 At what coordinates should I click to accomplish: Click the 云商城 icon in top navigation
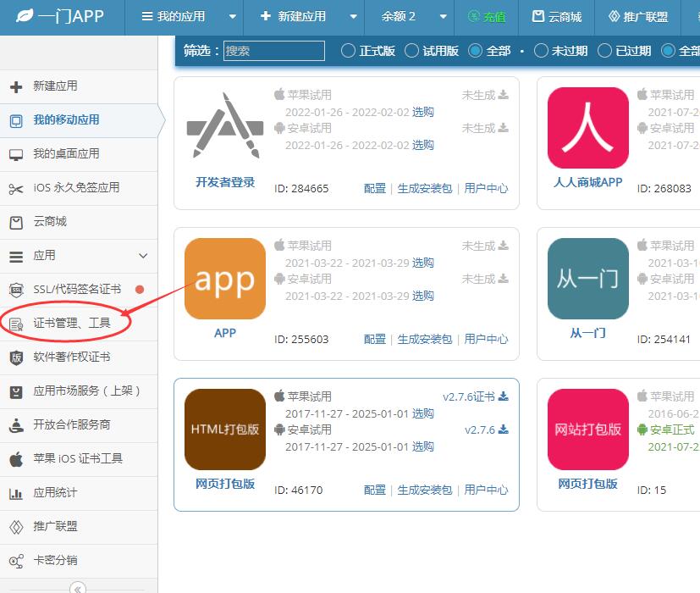pos(538,17)
